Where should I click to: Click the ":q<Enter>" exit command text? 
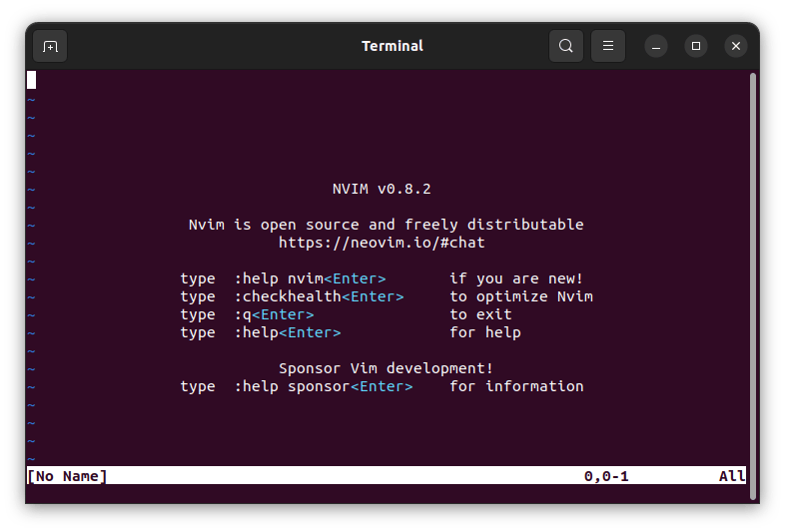tap(274, 314)
